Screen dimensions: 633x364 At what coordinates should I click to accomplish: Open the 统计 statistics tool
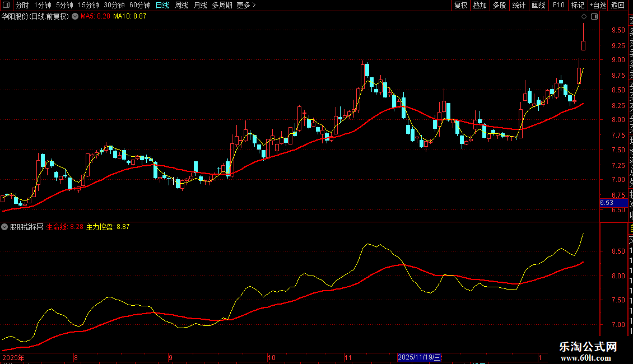click(x=519, y=5)
